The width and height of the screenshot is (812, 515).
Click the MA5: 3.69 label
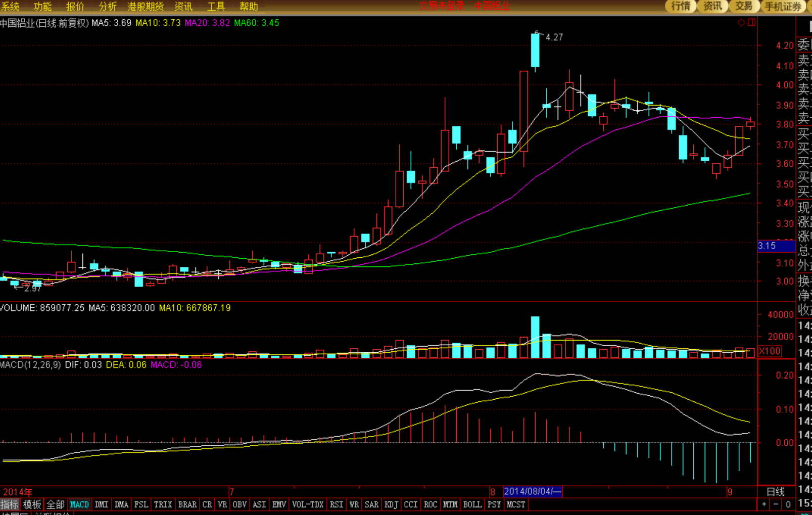pos(111,23)
